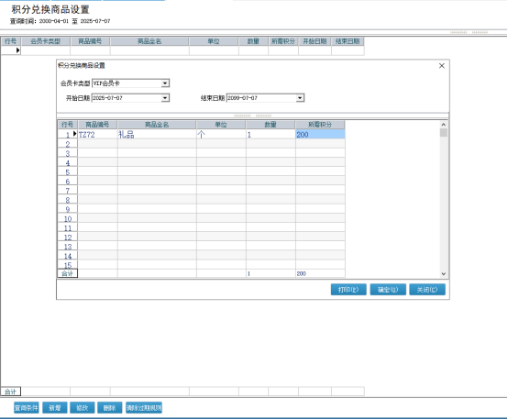Expand the 结束日期 date picker arrow
The height and width of the screenshot is (420, 508).
tap(300, 98)
